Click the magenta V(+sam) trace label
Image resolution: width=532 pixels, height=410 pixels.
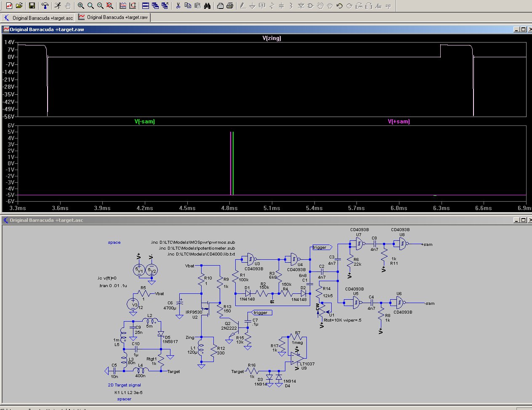(x=399, y=122)
